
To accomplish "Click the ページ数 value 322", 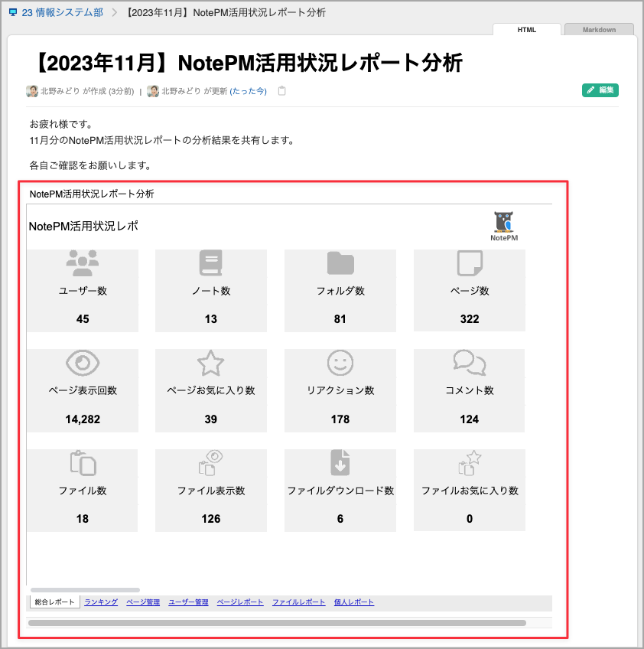I will (470, 319).
